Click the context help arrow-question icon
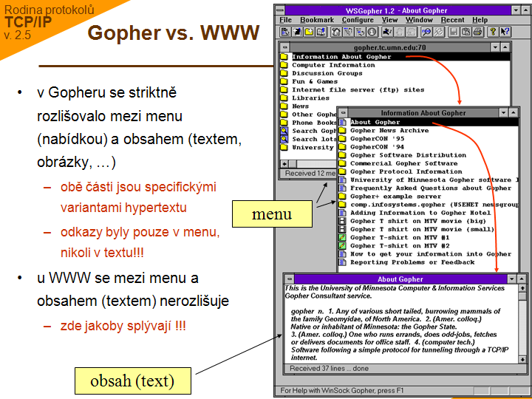The width and height of the screenshot is (532, 399). 504,32
